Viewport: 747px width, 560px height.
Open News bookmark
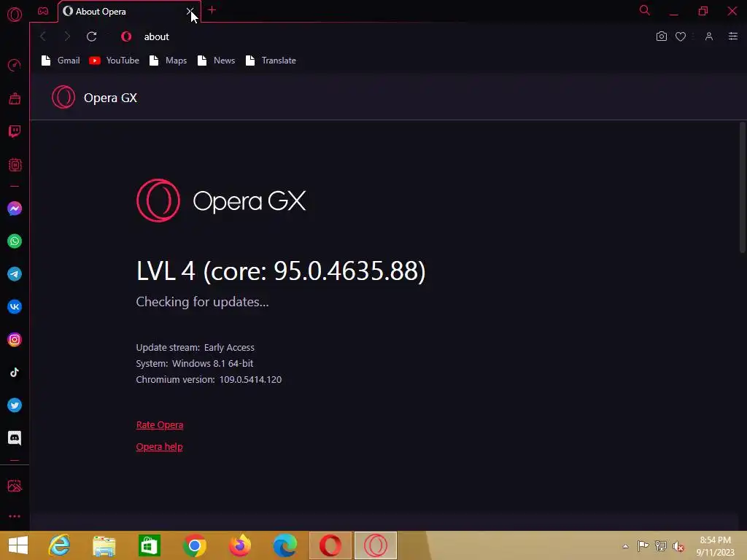(216, 61)
